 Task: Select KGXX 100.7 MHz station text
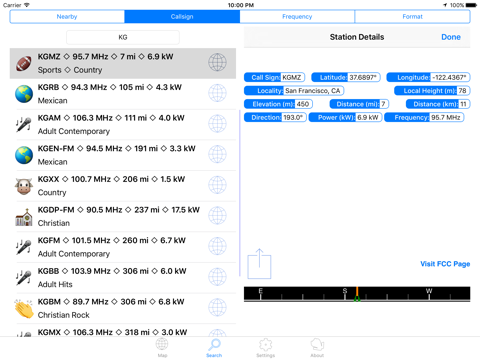coord(111,179)
